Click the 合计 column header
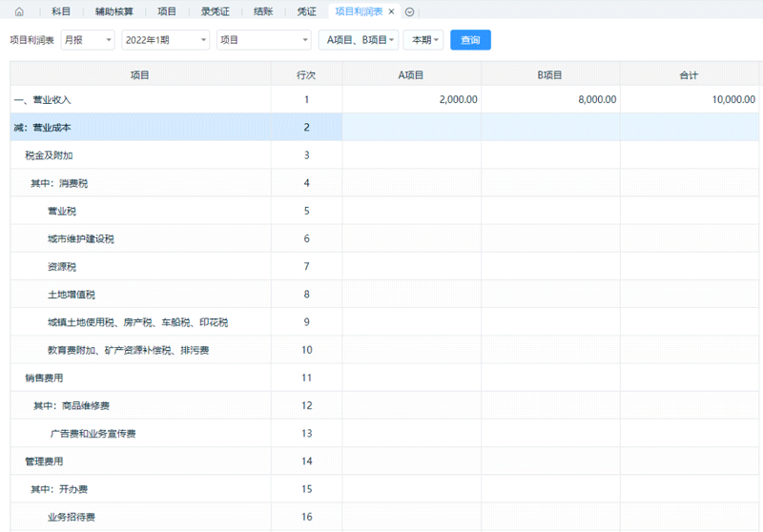This screenshot has width=763, height=532. (689, 75)
